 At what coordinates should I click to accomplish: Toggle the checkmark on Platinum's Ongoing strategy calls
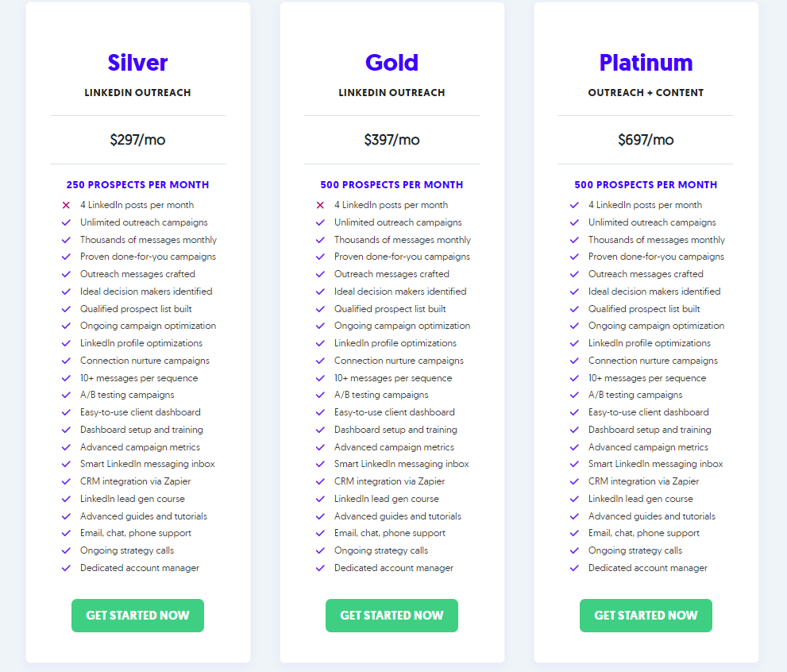pyautogui.click(x=574, y=550)
